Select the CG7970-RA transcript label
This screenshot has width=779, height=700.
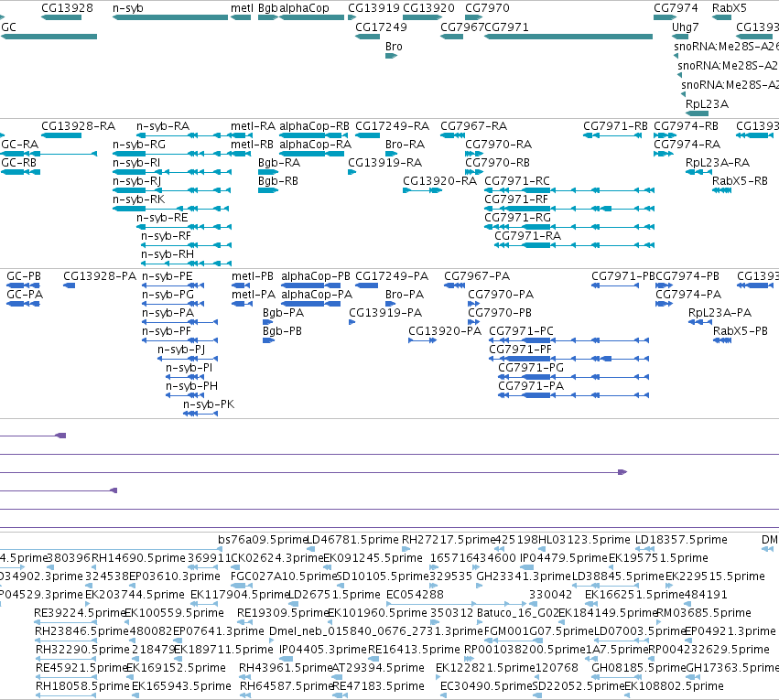tap(499, 145)
